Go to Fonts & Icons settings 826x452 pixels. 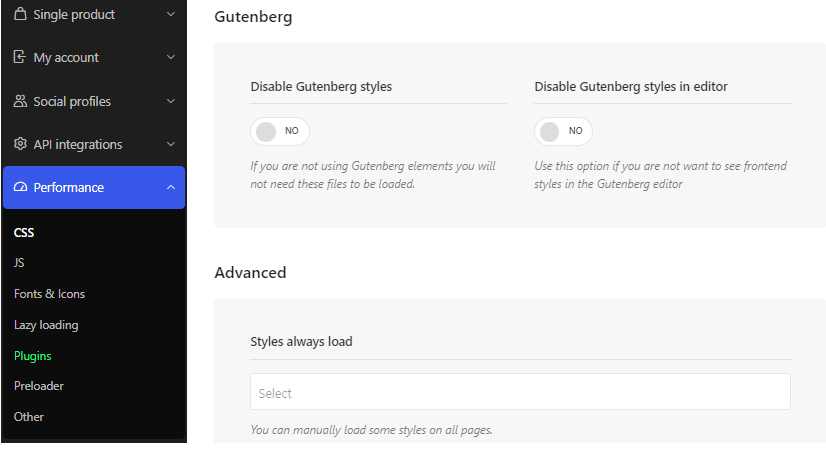(x=50, y=293)
